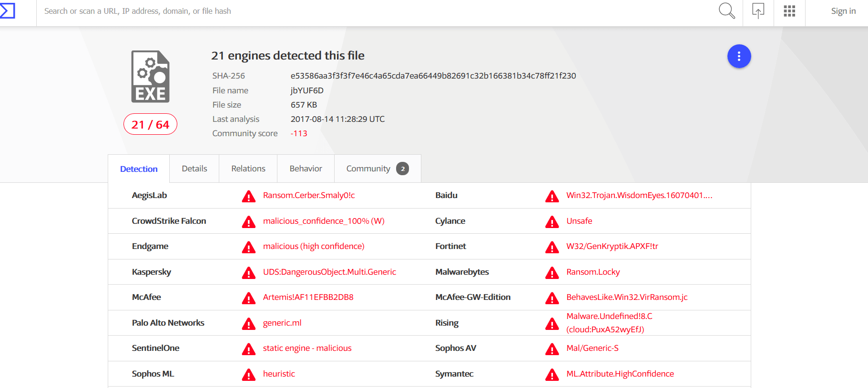Select the Detection tab
This screenshot has height=388, width=868.
139,169
